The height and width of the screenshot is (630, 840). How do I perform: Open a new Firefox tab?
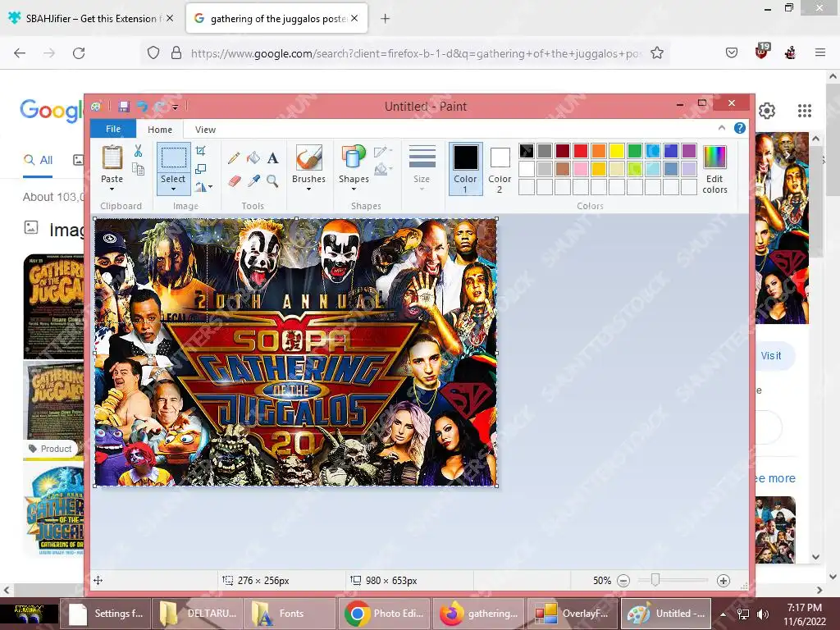385,19
